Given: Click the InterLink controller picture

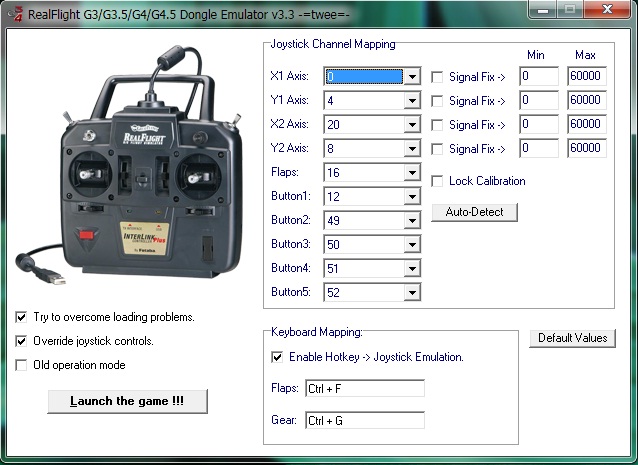Looking at the screenshot, I should click(x=130, y=166).
